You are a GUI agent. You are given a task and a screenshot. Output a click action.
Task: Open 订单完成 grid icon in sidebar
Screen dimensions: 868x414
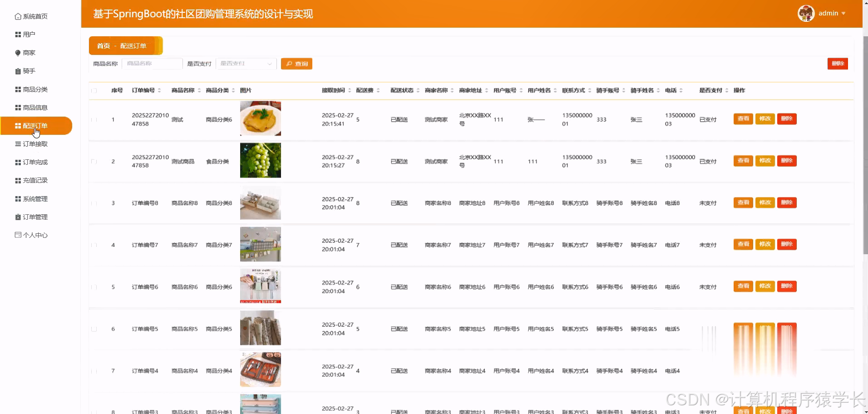(18, 162)
